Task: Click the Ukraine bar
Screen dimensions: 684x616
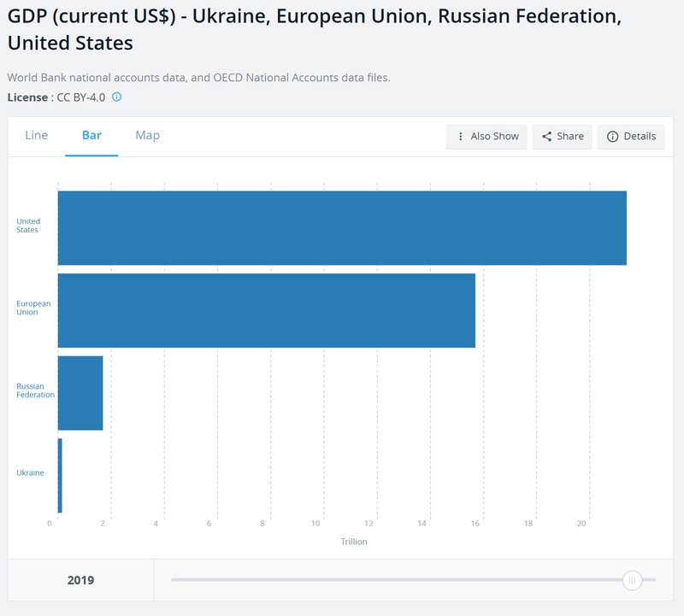Action: [x=60, y=475]
